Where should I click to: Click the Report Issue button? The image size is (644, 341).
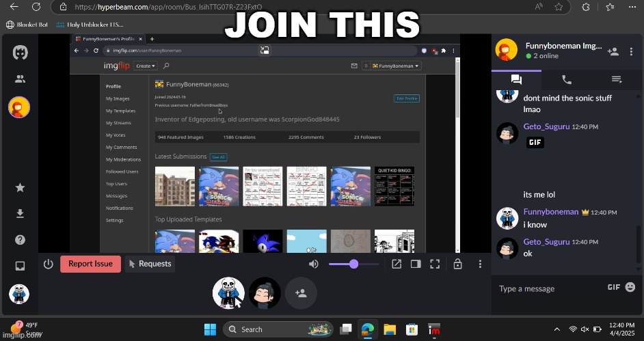point(90,264)
